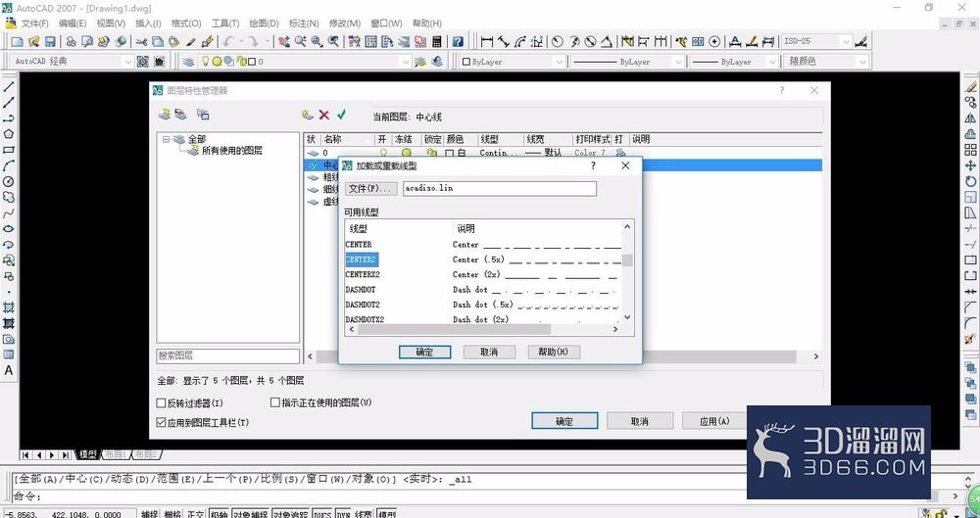Open the layer list dropdown showing 0

(407, 62)
